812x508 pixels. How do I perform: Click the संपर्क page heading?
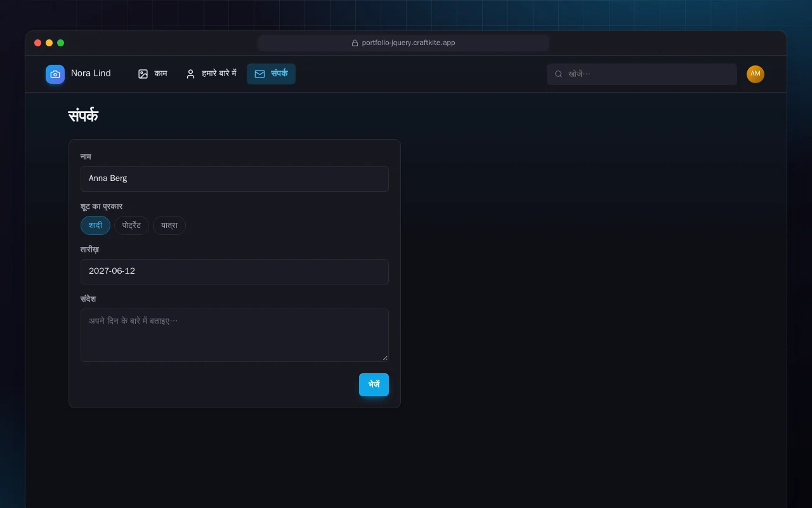click(x=83, y=116)
